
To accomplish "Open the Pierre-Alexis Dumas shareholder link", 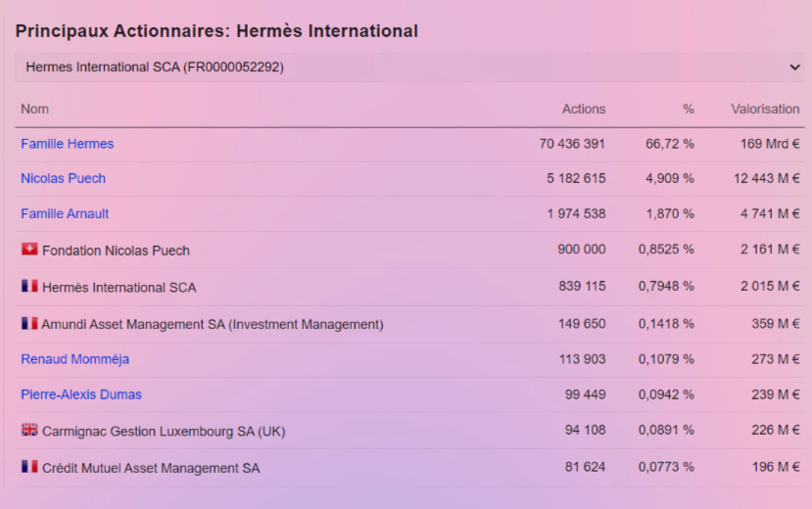I will point(81,394).
